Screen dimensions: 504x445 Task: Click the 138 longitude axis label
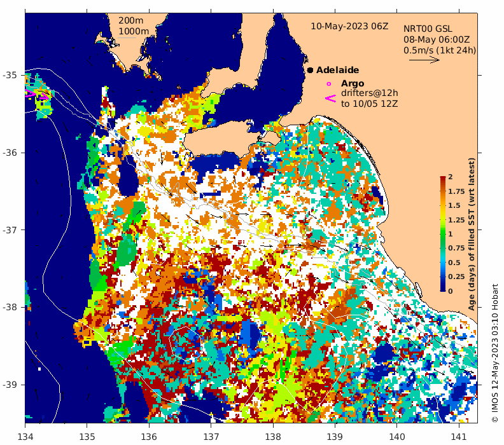(x=273, y=437)
